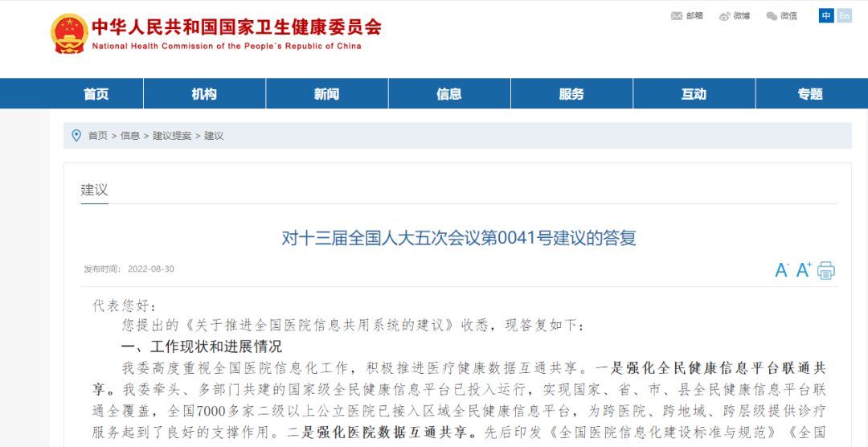The width and height of the screenshot is (868, 447).
Task: Go to 信息 in breadcrumb
Action: tap(130, 136)
